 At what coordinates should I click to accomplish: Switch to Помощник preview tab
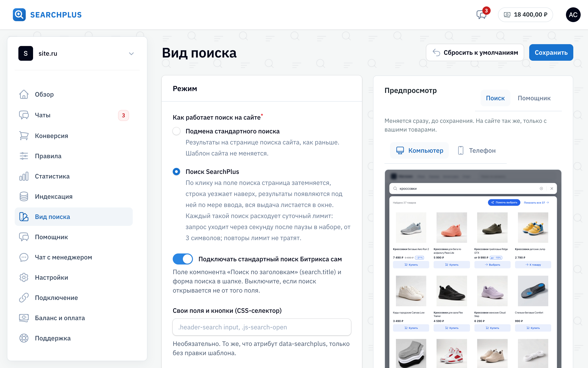(x=534, y=98)
